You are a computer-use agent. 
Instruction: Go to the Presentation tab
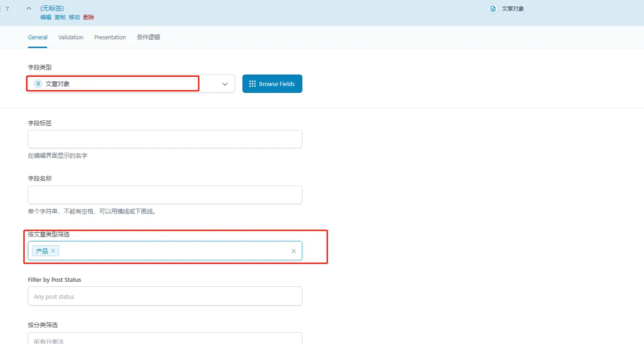(x=110, y=38)
